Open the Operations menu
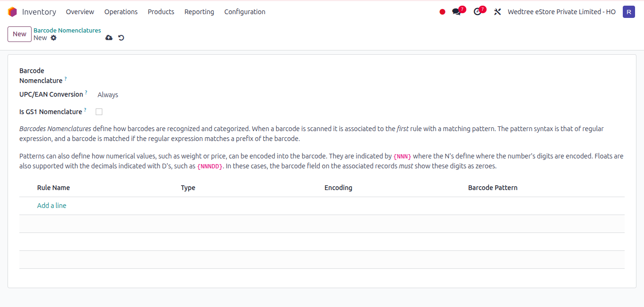 coord(121,12)
